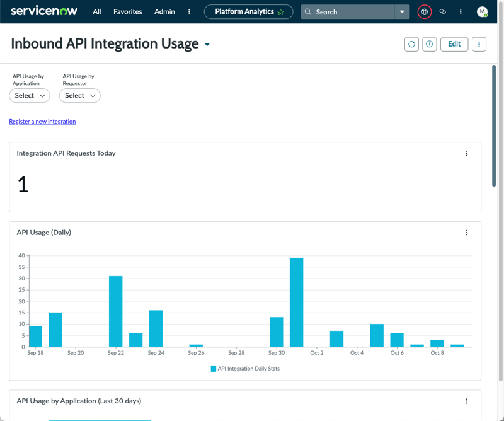This screenshot has height=421, width=504.
Task: Open the dashboard more actions menu
Action: (479, 44)
